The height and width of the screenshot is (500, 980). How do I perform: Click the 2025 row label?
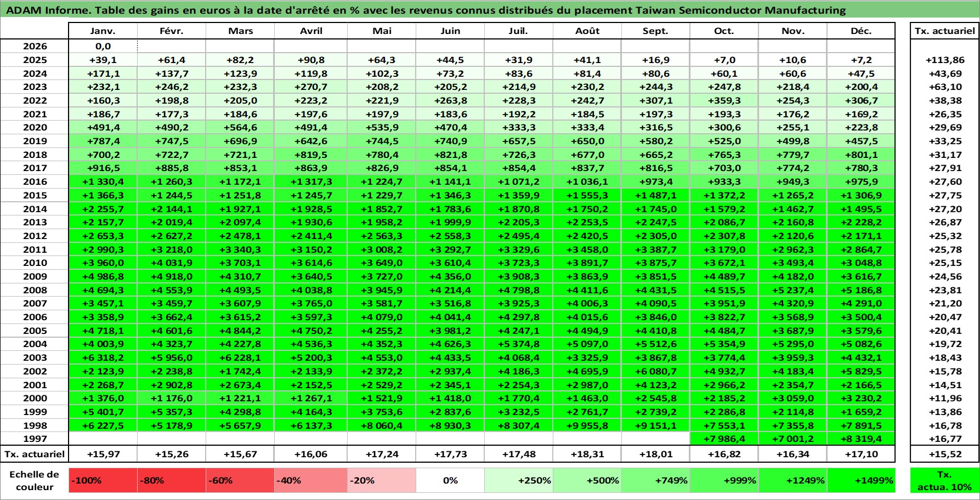pos(35,60)
